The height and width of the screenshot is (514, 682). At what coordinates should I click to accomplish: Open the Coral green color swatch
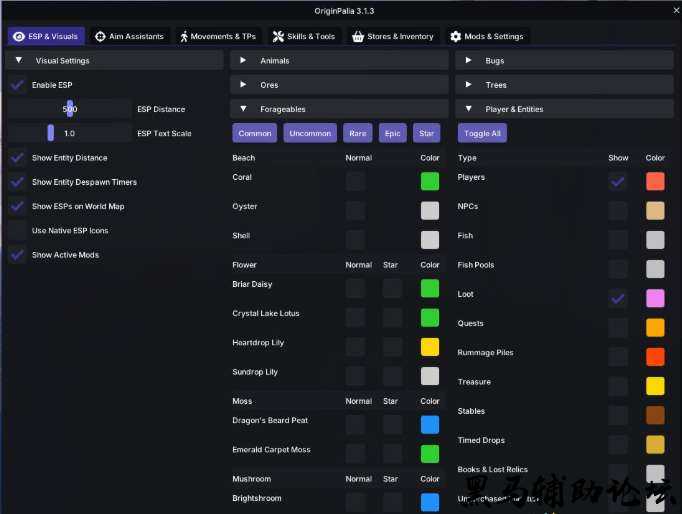click(430, 182)
